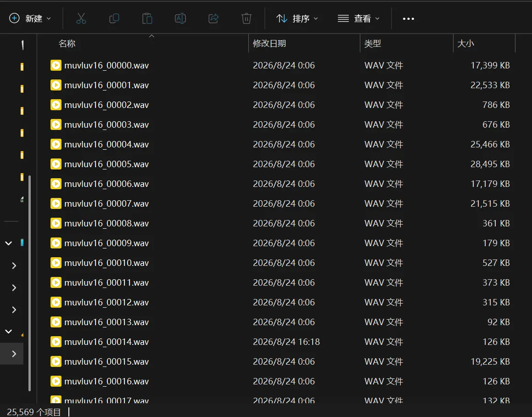The height and width of the screenshot is (417, 532).
Task: Click icon of muvluv16_00015.wav
Action: (x=56, y=361)
